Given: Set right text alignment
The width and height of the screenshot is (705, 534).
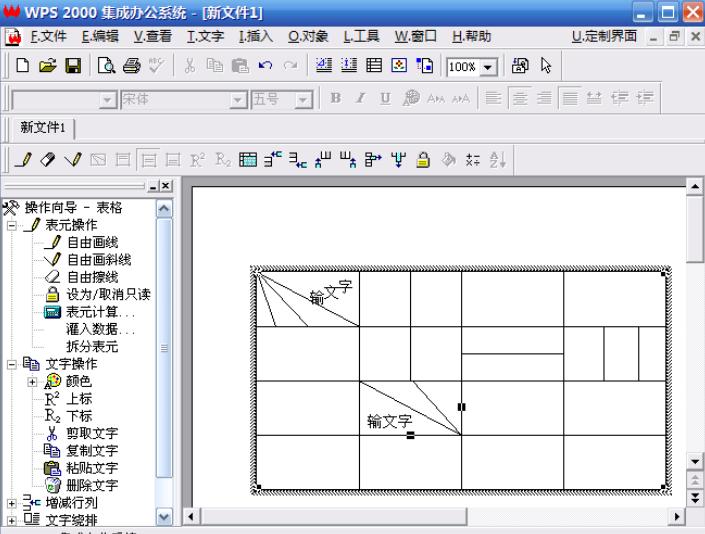Looking at the screenshot, I should 544,98.
